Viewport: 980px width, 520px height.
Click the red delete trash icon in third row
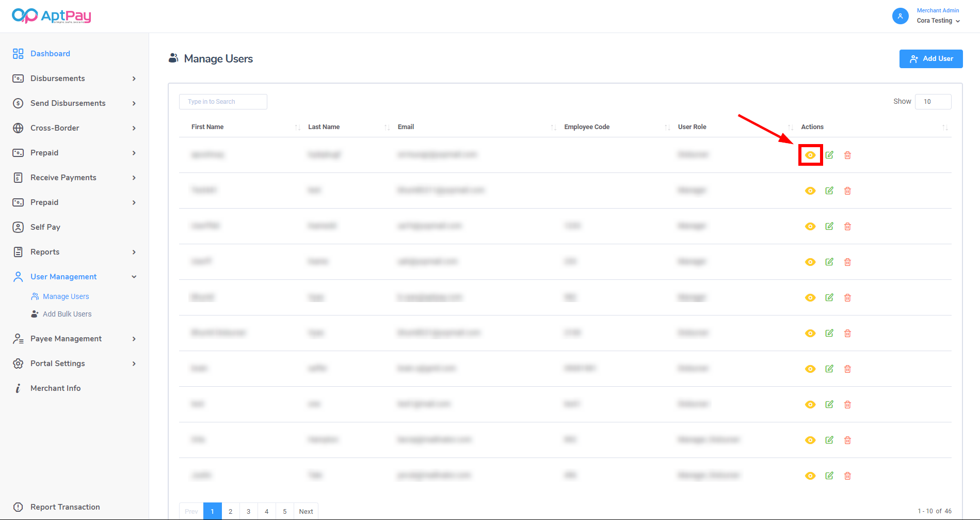pyautogui.click(x=847, y=226)
